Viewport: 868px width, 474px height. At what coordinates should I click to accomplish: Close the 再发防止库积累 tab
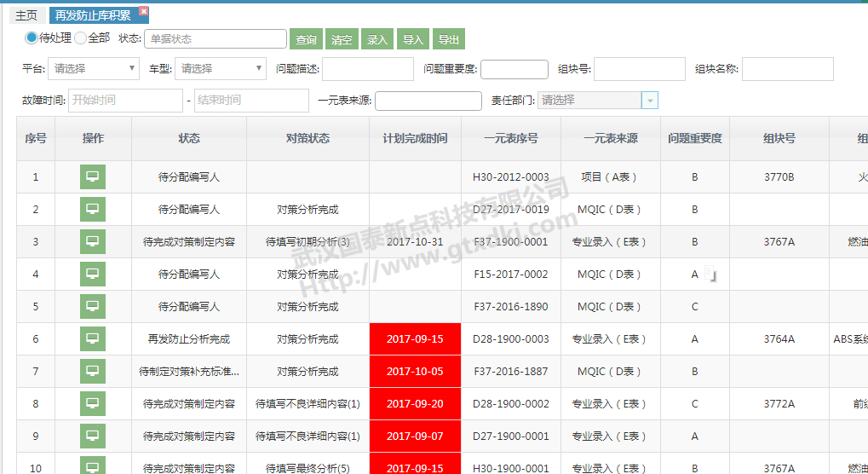coord(144,11)
